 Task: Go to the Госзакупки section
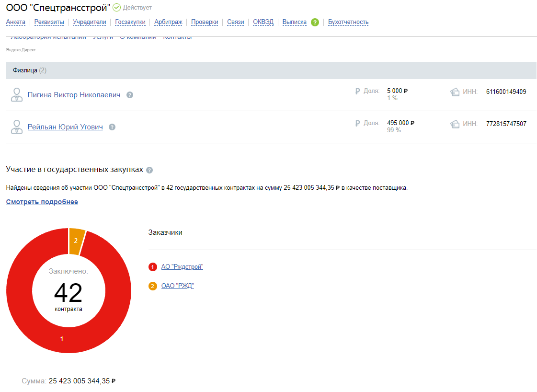point(130,22)
